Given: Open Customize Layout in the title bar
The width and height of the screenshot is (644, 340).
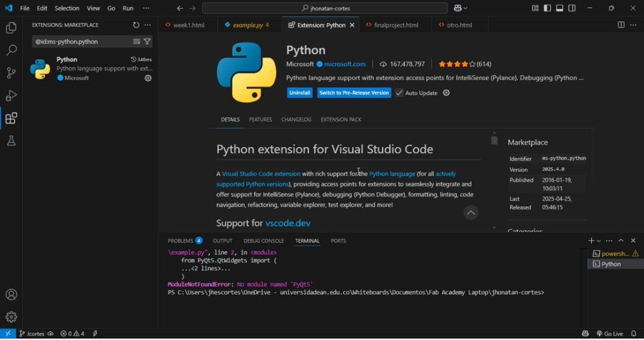Looking at the screenshot, I should 536,8.
